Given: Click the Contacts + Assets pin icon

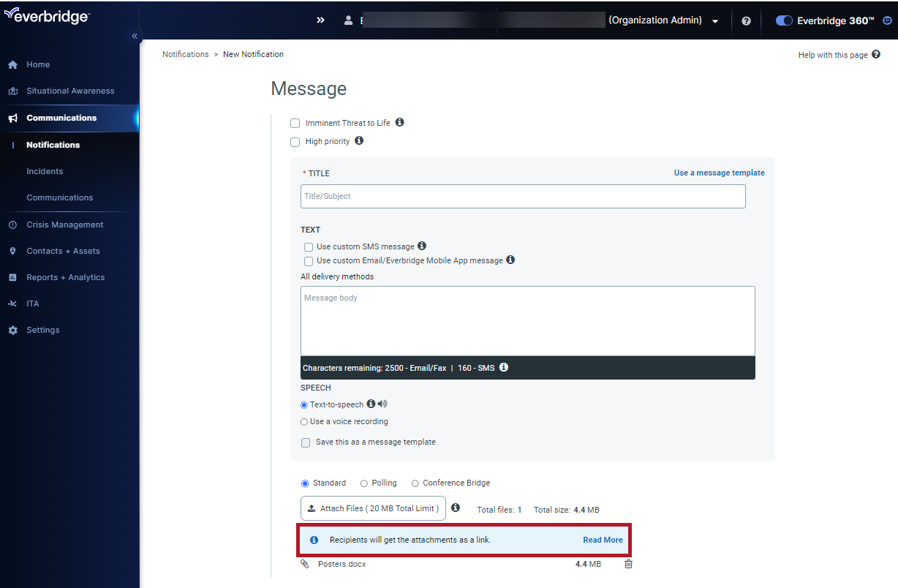Looking at the screenshot, I should 12,251.
